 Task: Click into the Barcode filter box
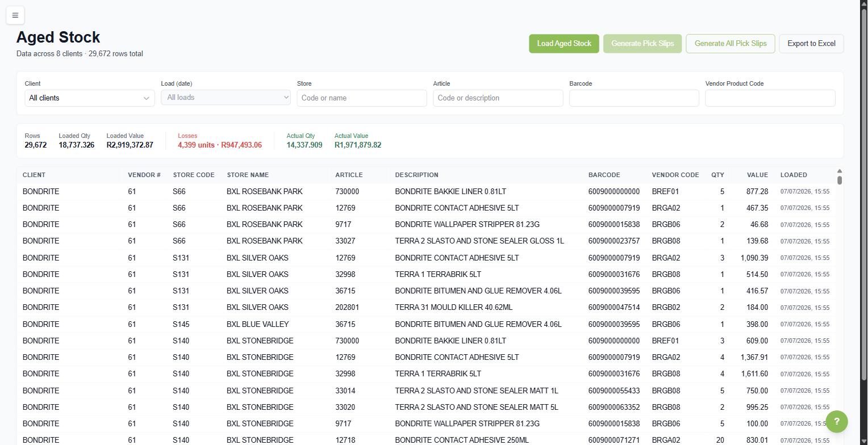(634, 98)
